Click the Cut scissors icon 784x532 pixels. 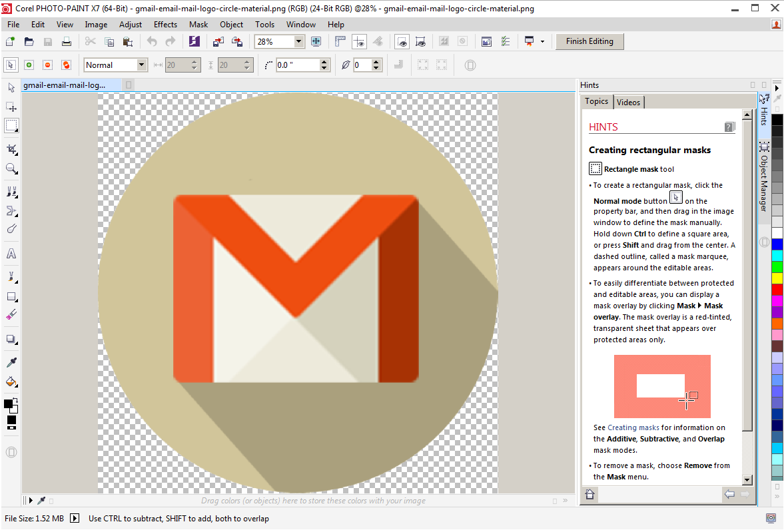coord(90,41)
